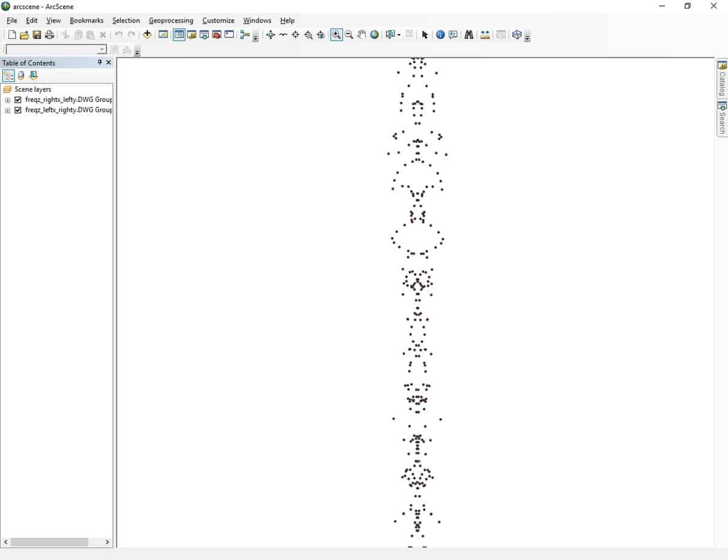
Task: Select the Navigate tool
Action: (x=271, y=35)
